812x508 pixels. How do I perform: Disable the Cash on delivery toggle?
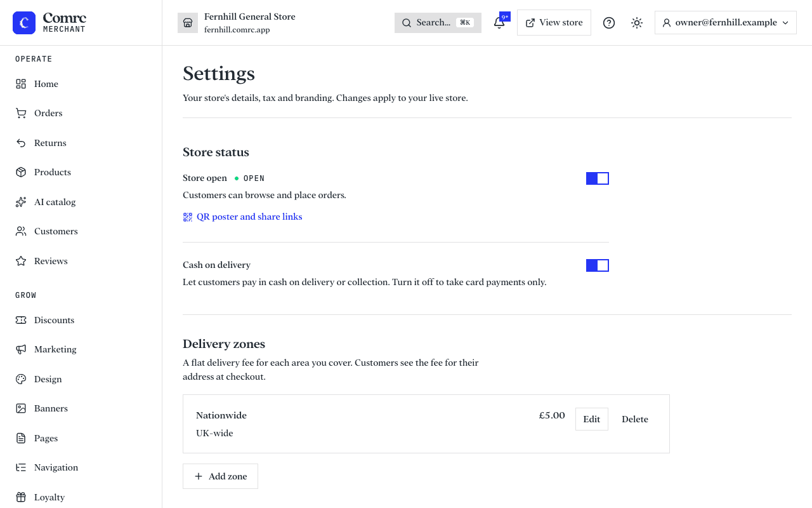point(598,265)
